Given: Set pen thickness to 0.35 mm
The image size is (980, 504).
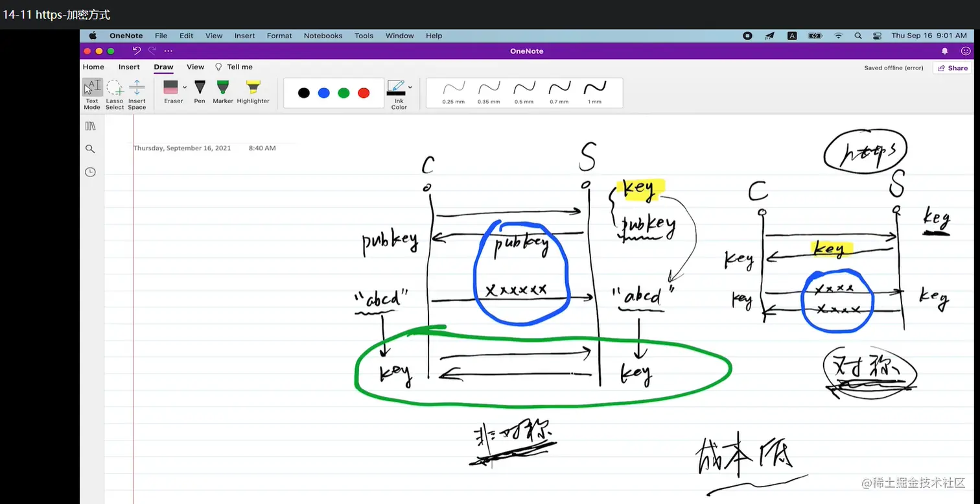Looking at the screenshot, I should [489, 92].
